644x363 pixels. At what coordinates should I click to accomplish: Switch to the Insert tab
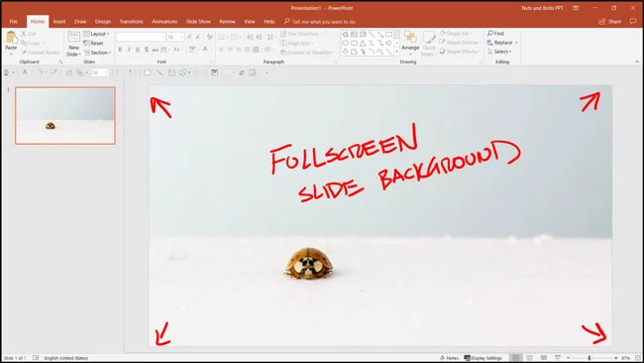[59, 22]
